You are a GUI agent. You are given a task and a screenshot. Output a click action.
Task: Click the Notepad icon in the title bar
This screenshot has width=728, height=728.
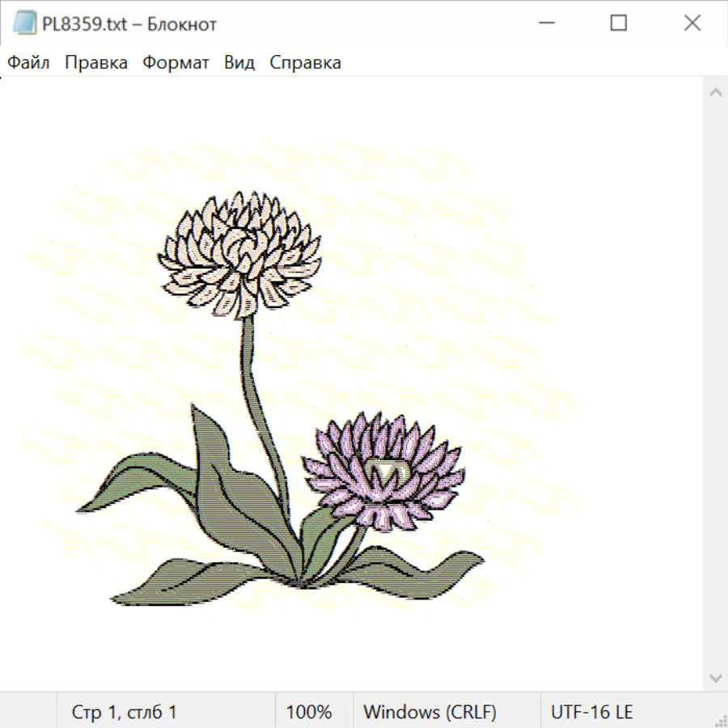pos(25,23)
